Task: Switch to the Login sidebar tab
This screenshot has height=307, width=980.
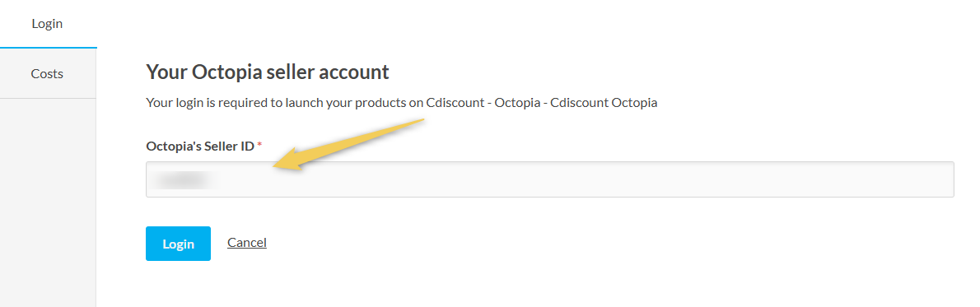Action: (48, 24)
